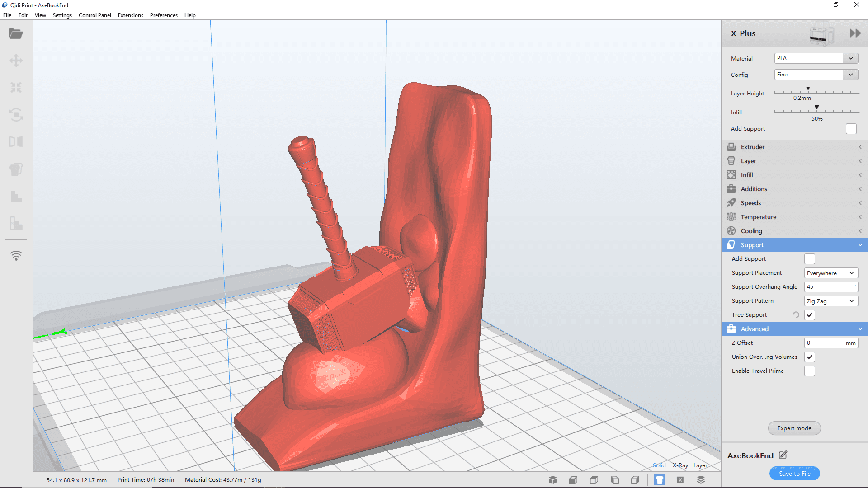This screenshot has height=488, width=868.
Task: Expand the Layer settings section
Action: pos(794,161)
